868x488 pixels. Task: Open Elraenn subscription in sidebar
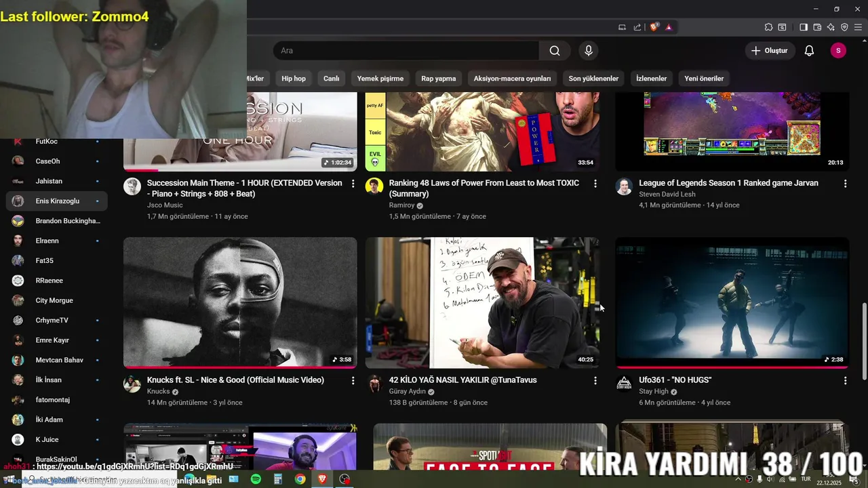coord(57,241)
